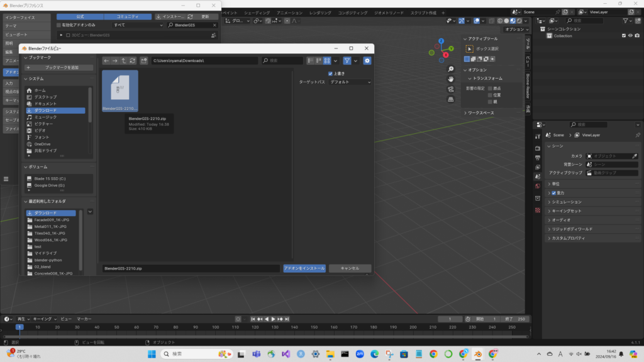Image resolution: width=644 pixels, height=362 pixels.
Task: Hide Collection using the eye icon
Action: pyautogui.click(x=630, y=36)
